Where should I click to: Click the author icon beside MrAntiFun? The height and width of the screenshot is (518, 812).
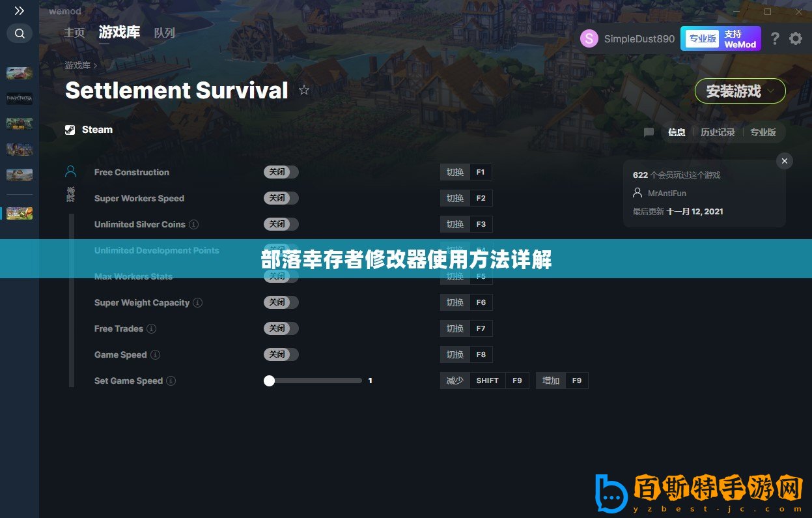click(637, 193)
